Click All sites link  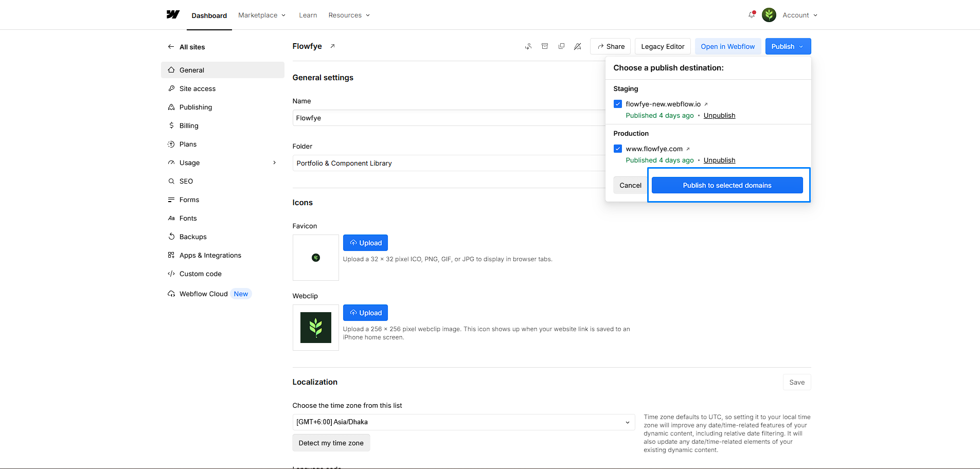192,47
